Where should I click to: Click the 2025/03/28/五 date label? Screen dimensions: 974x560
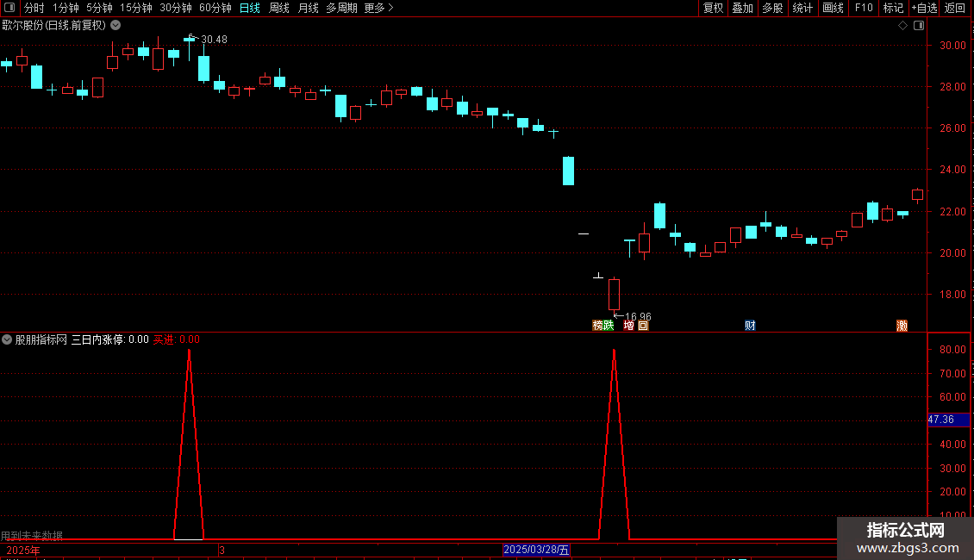(536, 550)
